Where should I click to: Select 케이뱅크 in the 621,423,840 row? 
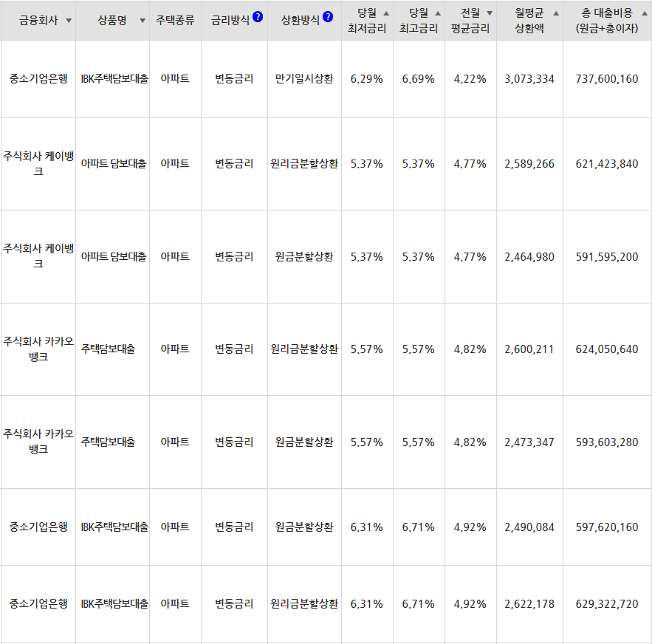pyautogui.click(x=38, y=163)
